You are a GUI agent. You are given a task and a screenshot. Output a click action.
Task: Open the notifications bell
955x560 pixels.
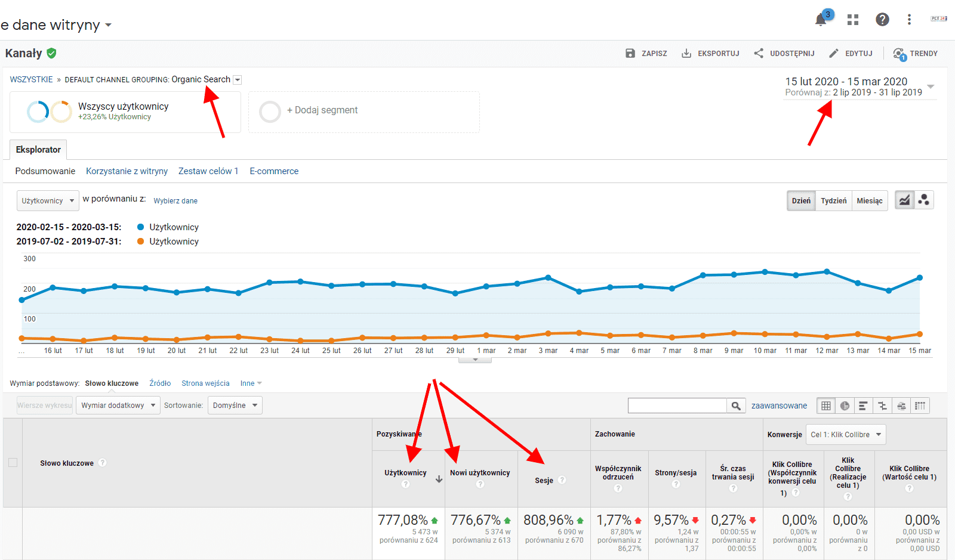(x=821, y=20)
